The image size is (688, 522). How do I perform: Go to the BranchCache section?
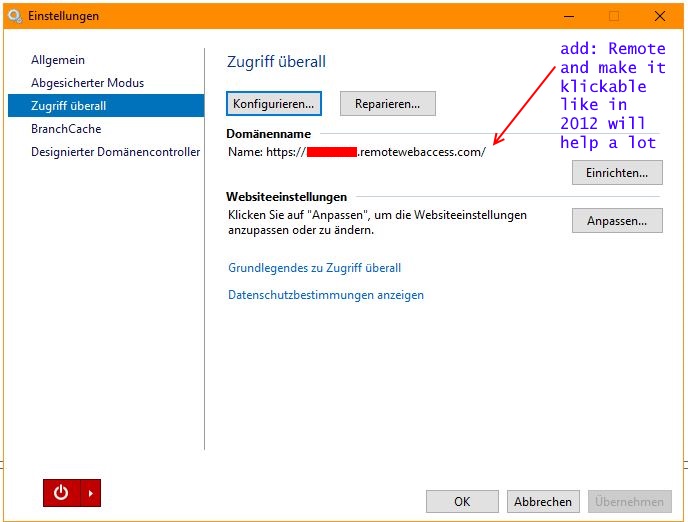tap(66, 129)
